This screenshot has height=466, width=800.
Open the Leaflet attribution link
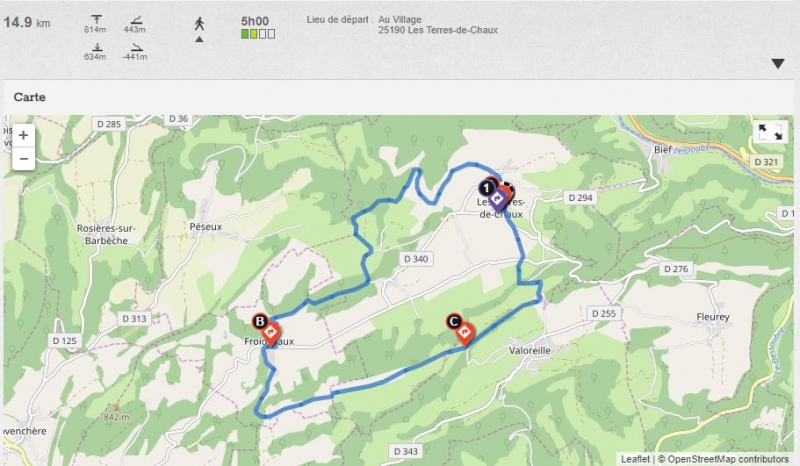click(635, 459)
